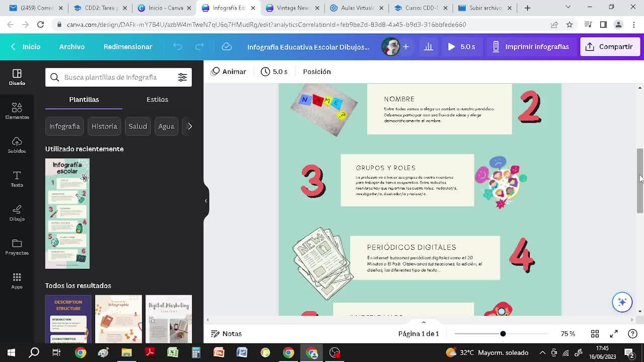
Task: Open the Apps sidebar panel
Action: pos(17,281)
